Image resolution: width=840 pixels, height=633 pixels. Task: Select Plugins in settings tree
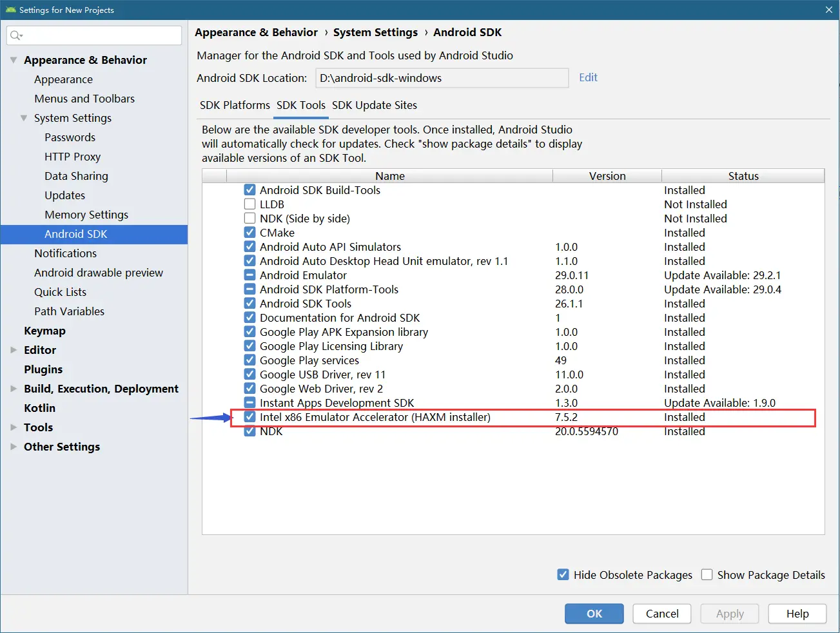(x=43, y=369)
